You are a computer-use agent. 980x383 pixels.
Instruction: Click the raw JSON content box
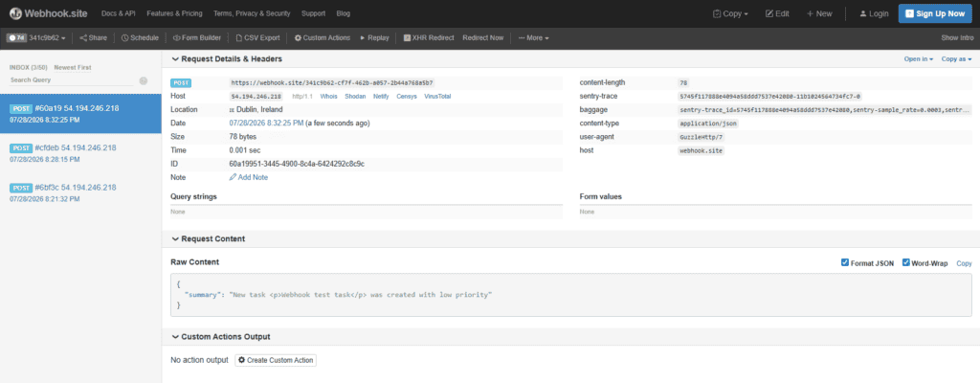[571, 295]
